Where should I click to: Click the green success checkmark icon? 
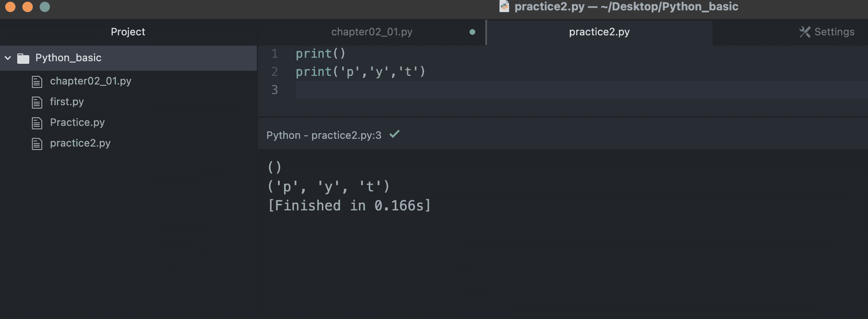[x=394, y=134]
